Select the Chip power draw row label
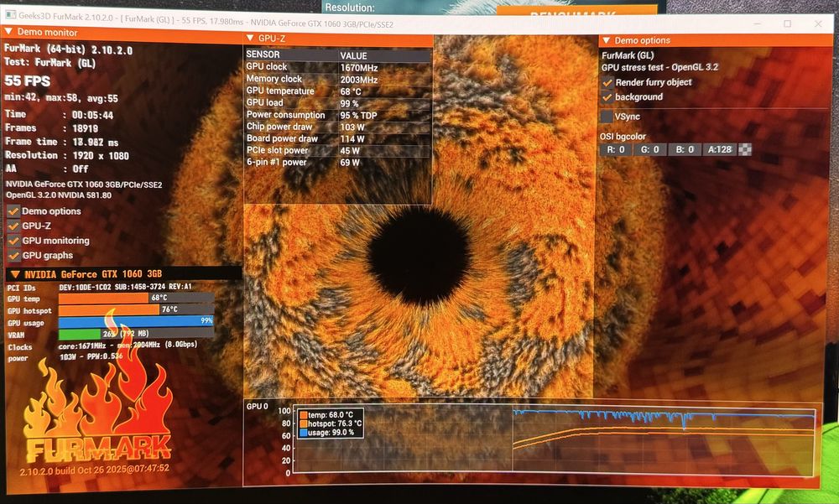839x504 pixels. [x=279, y=127]
